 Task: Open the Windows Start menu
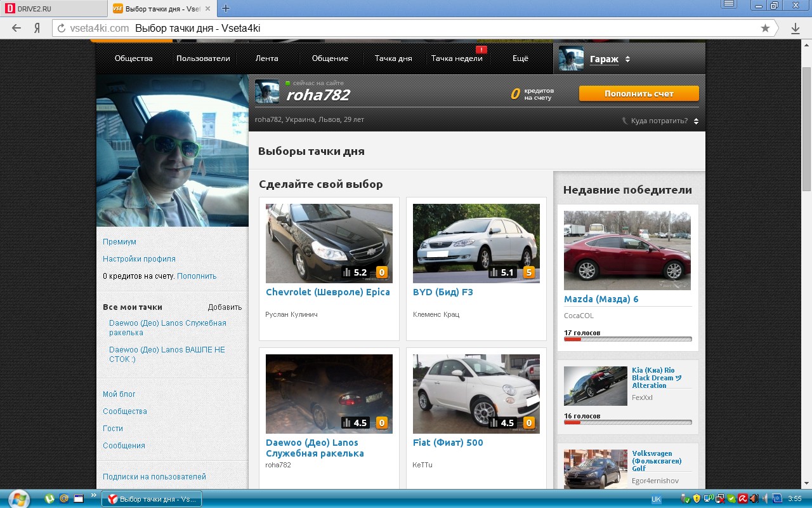[x=18, y=498]
